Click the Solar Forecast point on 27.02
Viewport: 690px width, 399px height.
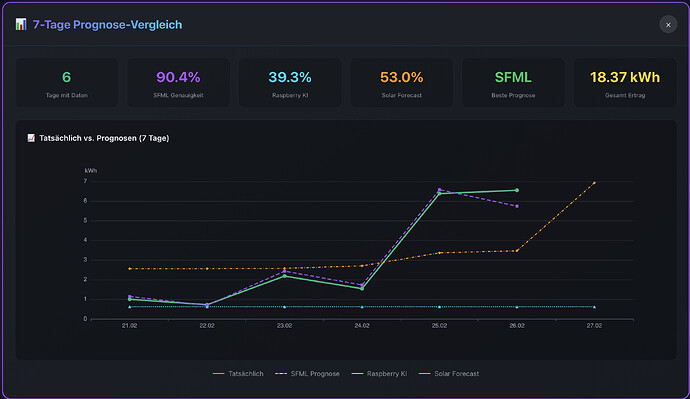click(x=594, y=183)
